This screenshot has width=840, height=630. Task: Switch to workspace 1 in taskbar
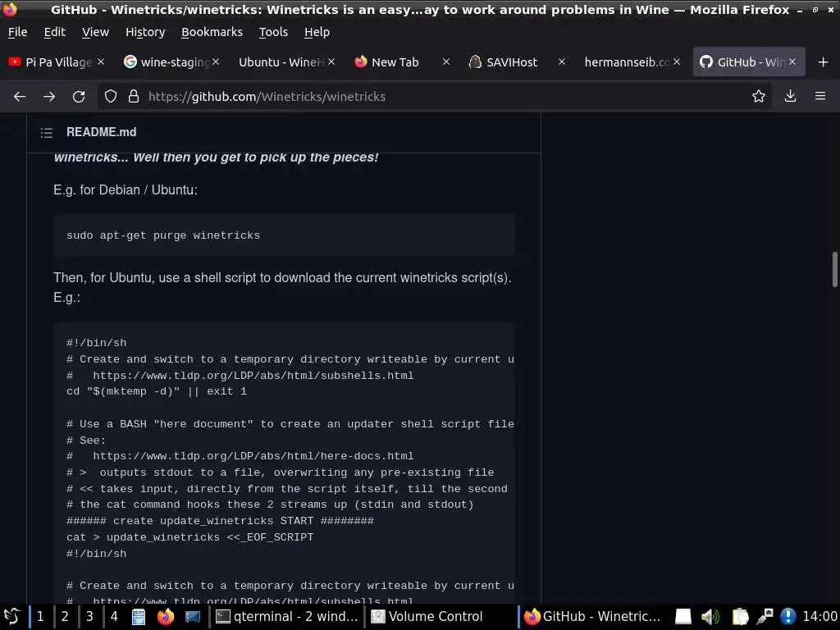click(x=40, y=617)
